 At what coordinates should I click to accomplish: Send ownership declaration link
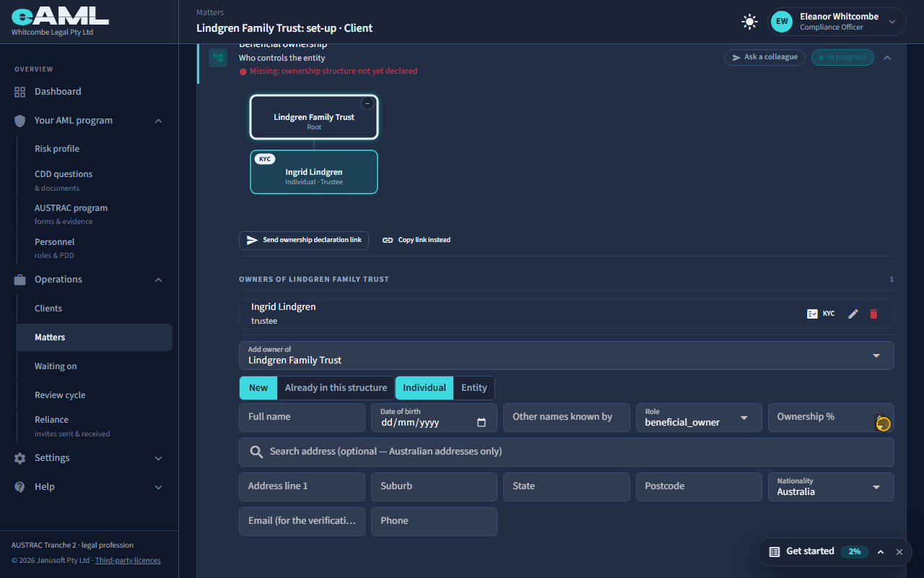(x=304, y=240)
